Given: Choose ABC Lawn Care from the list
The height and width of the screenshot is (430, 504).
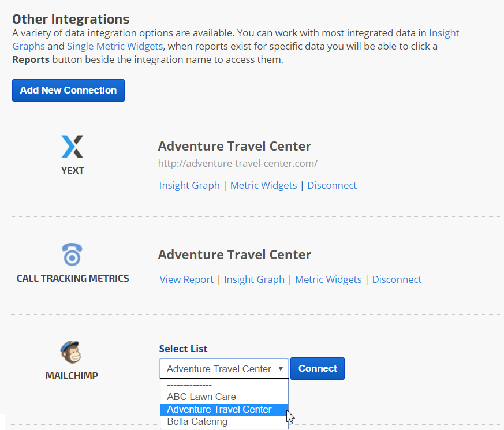Looking at the screenshot, I should coord(201,397).
